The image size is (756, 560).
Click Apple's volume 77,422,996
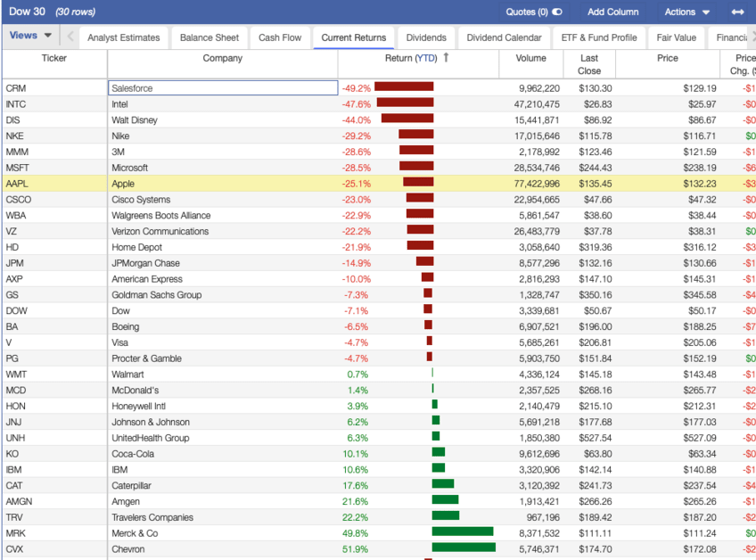(537, 184)
